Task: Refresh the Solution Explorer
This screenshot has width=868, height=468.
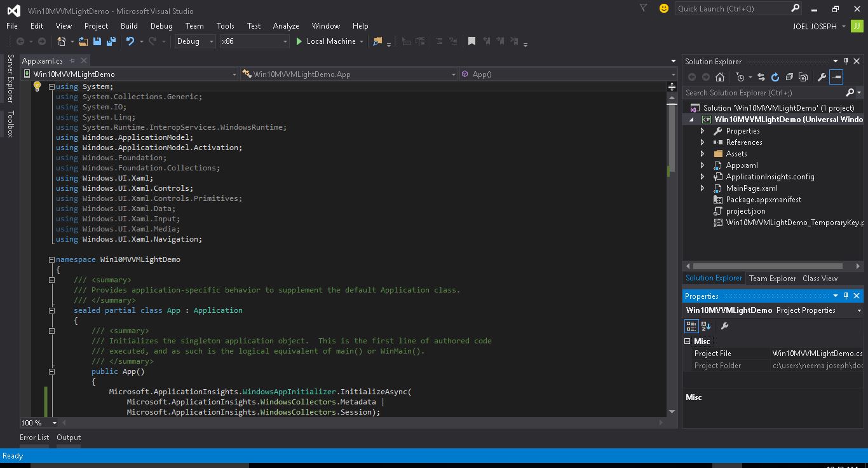Action: click(x=775, y=77)
